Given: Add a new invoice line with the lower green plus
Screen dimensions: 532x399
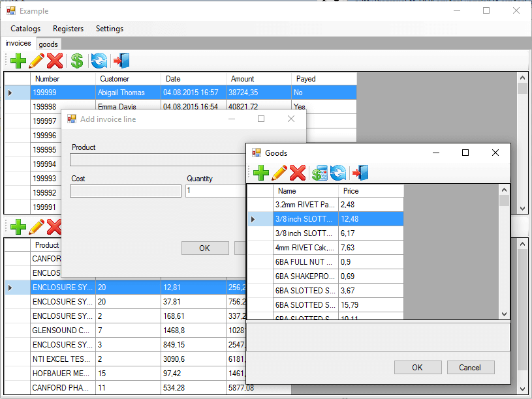Looking at the screenshot, I should click(17, 228).
